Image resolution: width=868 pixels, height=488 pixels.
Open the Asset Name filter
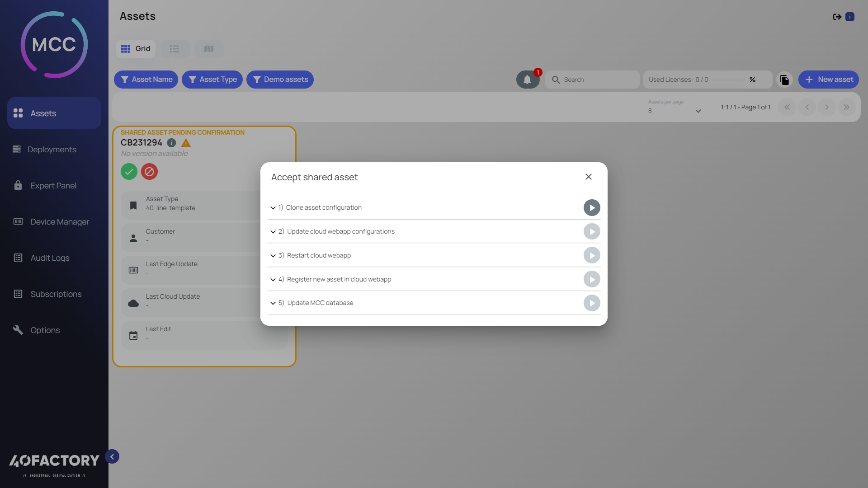pos(146,80)
